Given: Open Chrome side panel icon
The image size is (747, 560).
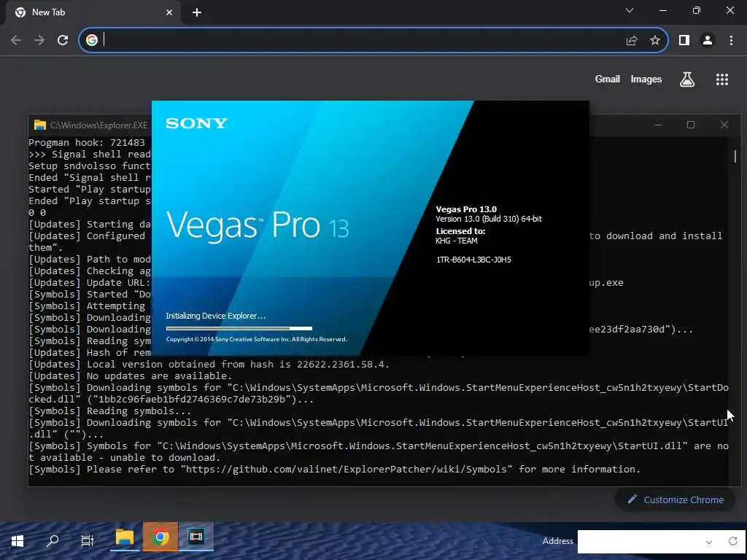Looking at the screenshot, I should 684,41.
